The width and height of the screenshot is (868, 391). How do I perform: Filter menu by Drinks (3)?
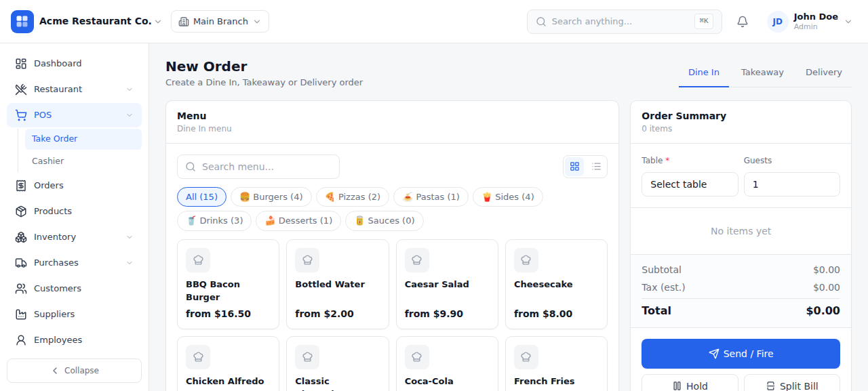pyautogui.click(x=214, y=221)
